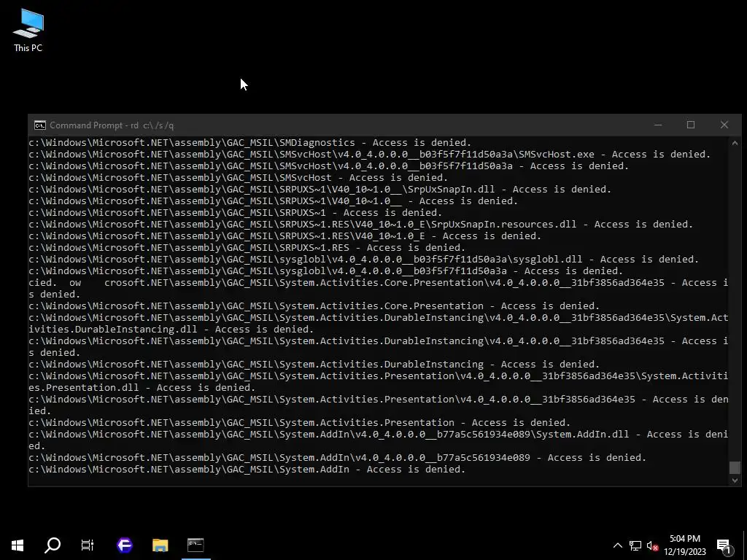Viewport: 747px width, 560px height.
Task: Open network status tray icon
Action: pos(635,545)
